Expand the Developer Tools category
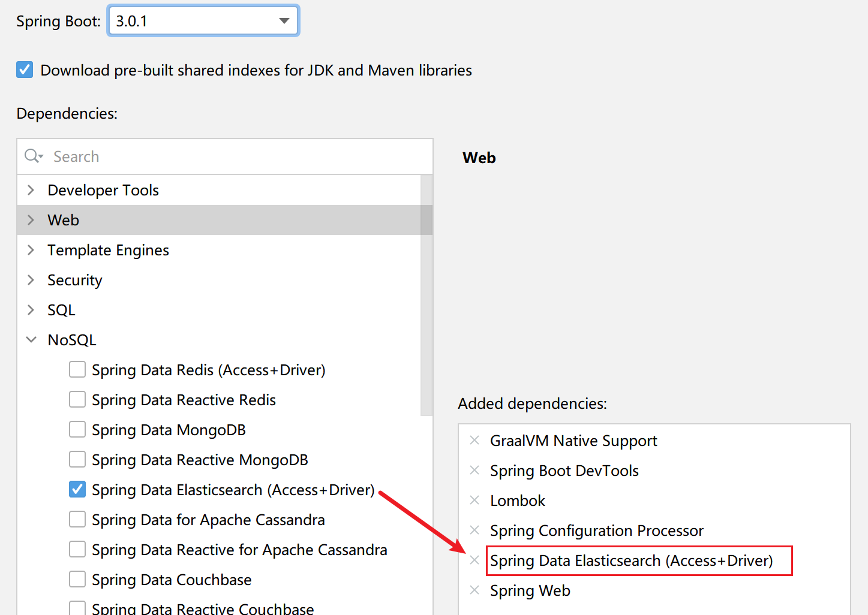 click(x=31, y=190)
